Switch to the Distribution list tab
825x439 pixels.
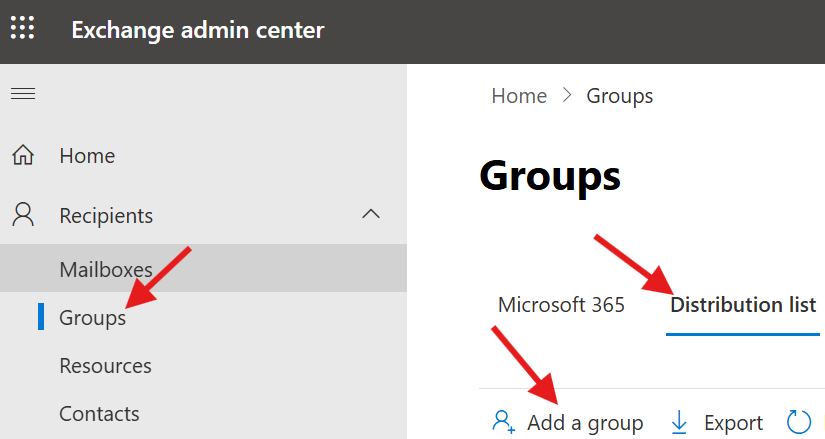pos(743,305)
